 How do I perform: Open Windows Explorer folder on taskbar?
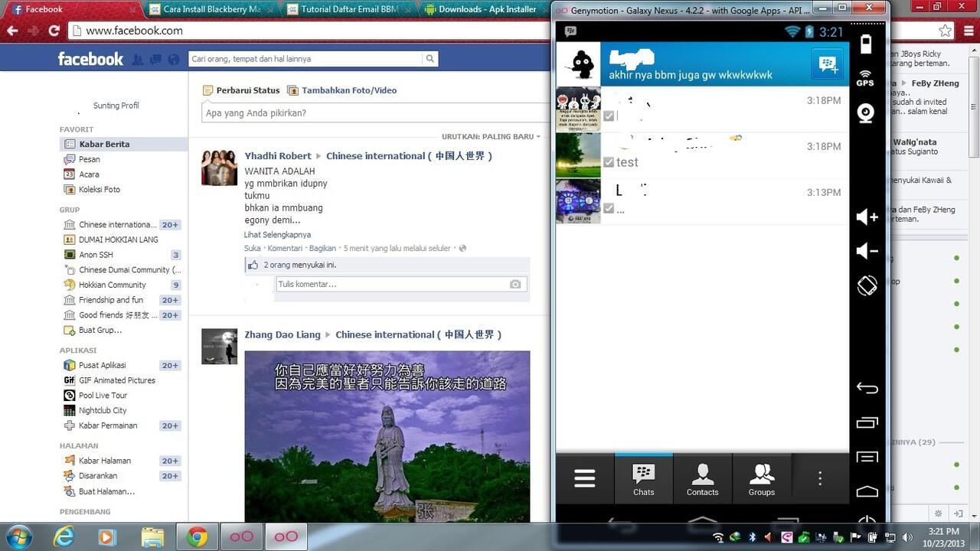point(152,536)
